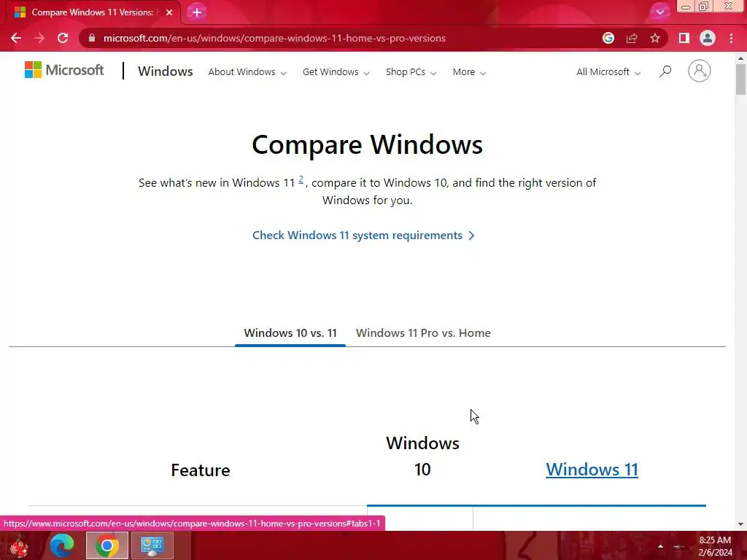This screenshot has height=560, width=747.
Task: Click the Compare Windows heading
Action: pos(368,144)
